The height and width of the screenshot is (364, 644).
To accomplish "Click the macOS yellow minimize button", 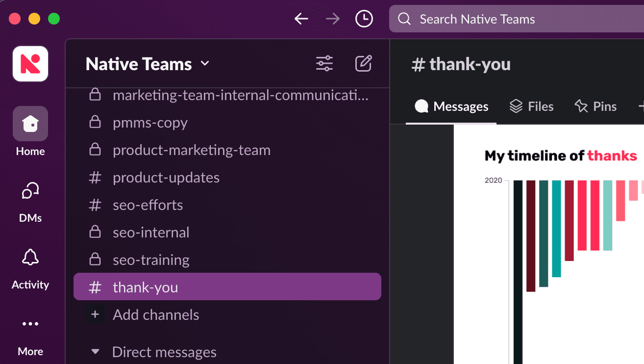I will coord(34,19).
